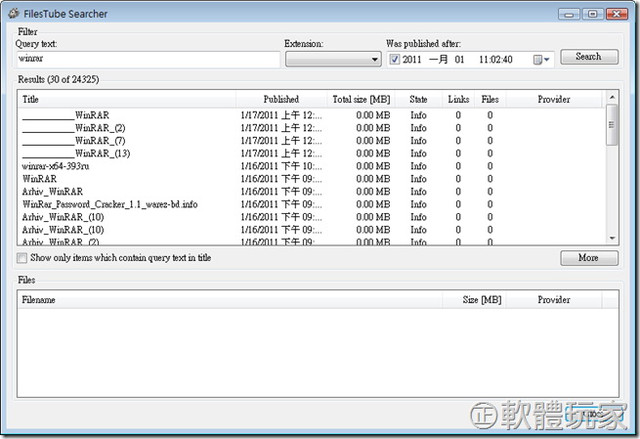Click Filename column header in Files list
640x439 pixels.
coord(230,300)
